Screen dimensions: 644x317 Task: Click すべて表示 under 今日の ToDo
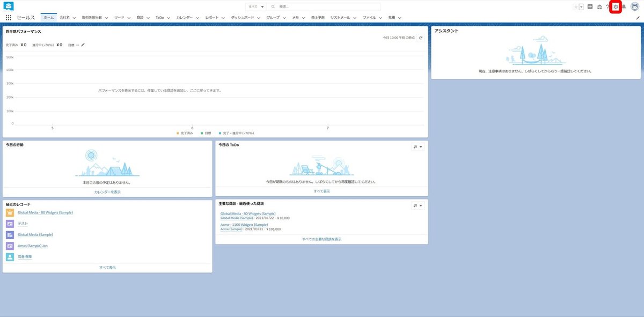click(322, 191)
